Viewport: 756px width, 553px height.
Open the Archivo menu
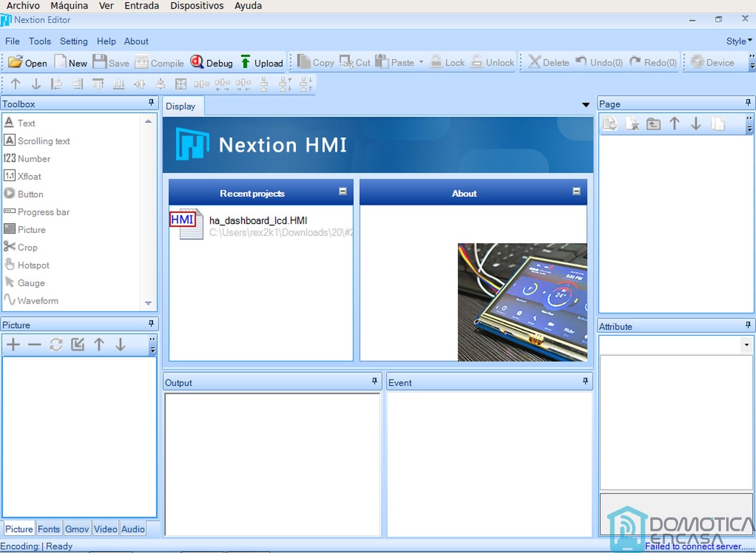click(23, 6)
